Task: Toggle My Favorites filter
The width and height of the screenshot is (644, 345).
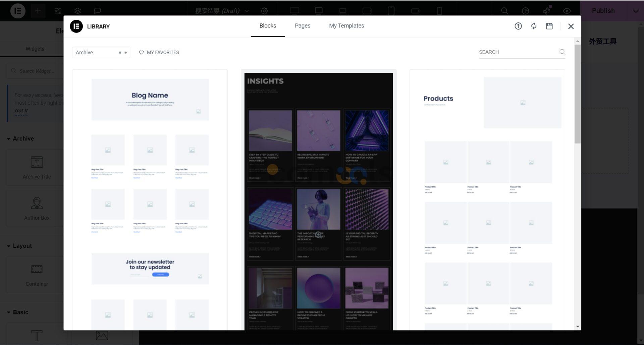Action: click(x=159, y=52)
